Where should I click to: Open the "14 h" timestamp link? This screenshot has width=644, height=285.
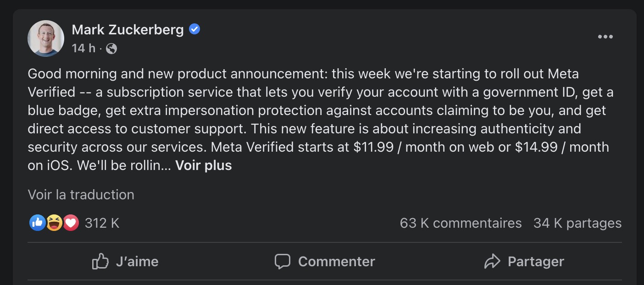click(x=83, y=48)
